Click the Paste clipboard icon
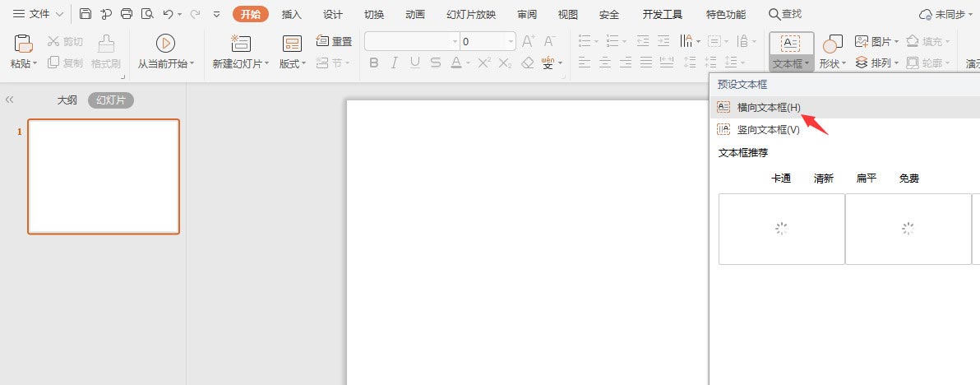This screenshot has height=385, width=980. click(x=23, y=44)
